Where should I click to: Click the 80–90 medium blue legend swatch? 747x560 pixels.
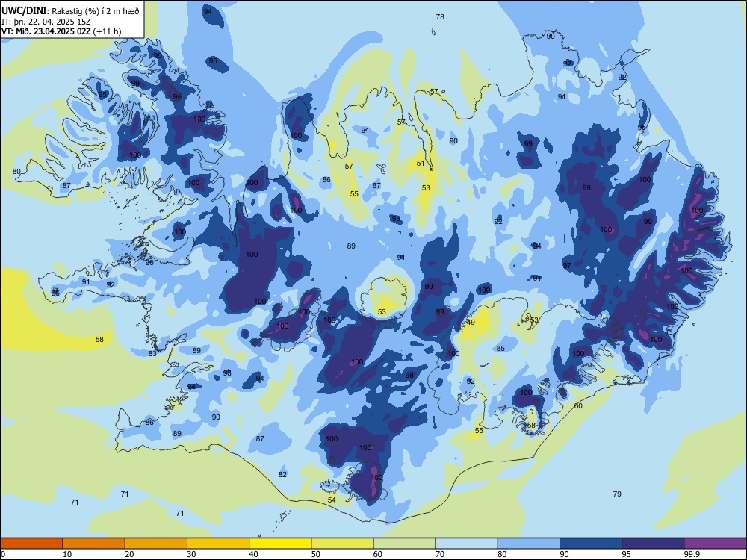pos(529,544)
